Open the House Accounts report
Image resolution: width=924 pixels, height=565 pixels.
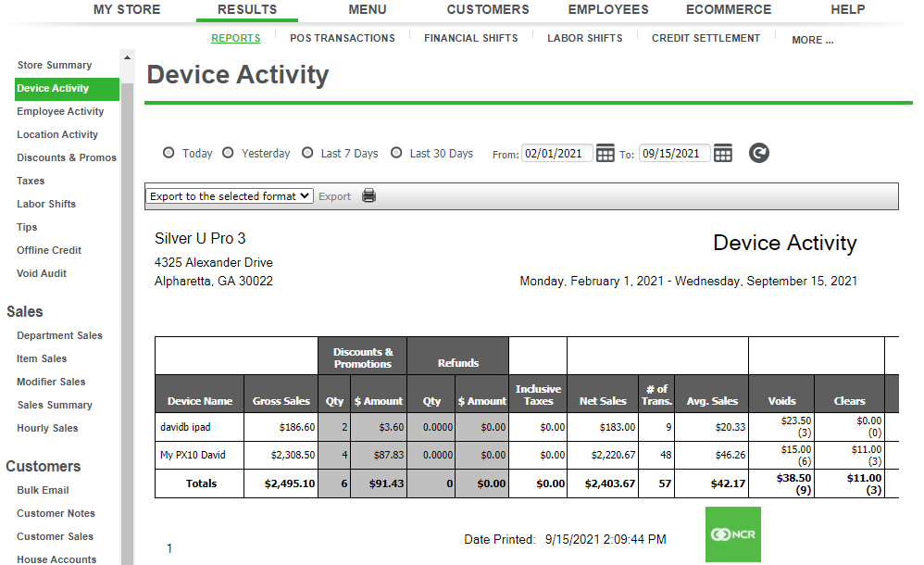pos(56,559)
